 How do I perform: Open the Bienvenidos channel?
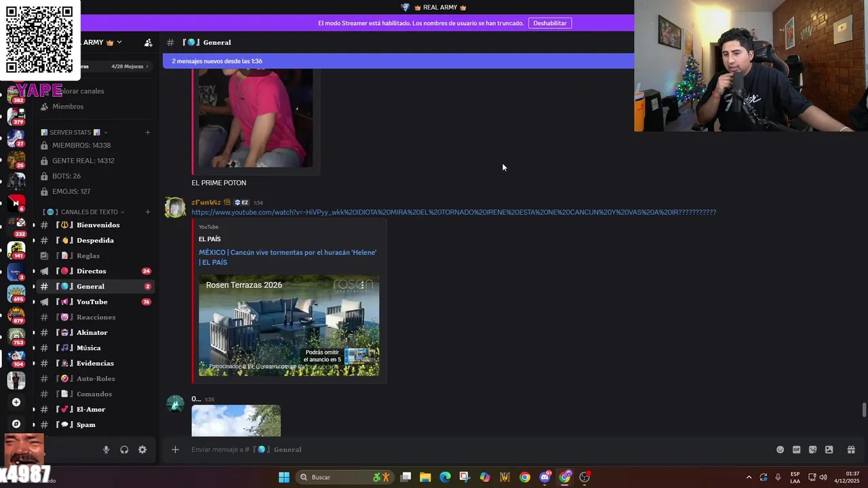(x=94, y=225)
